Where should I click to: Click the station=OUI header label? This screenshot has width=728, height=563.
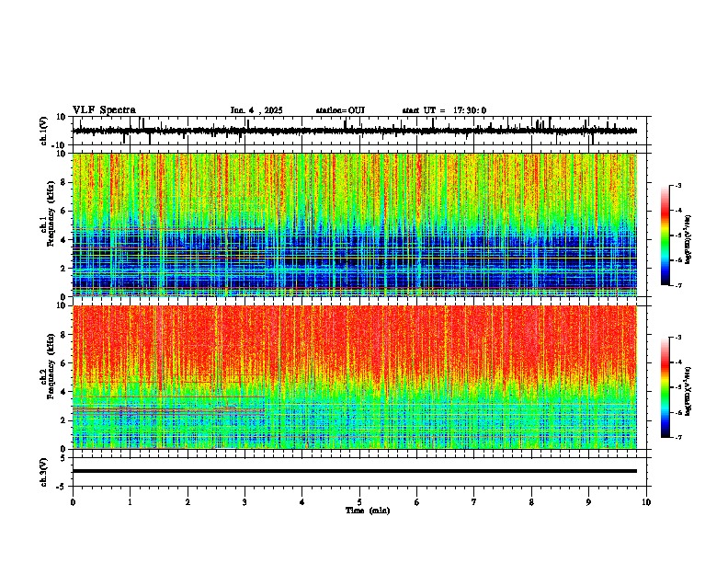pos(340,110)
